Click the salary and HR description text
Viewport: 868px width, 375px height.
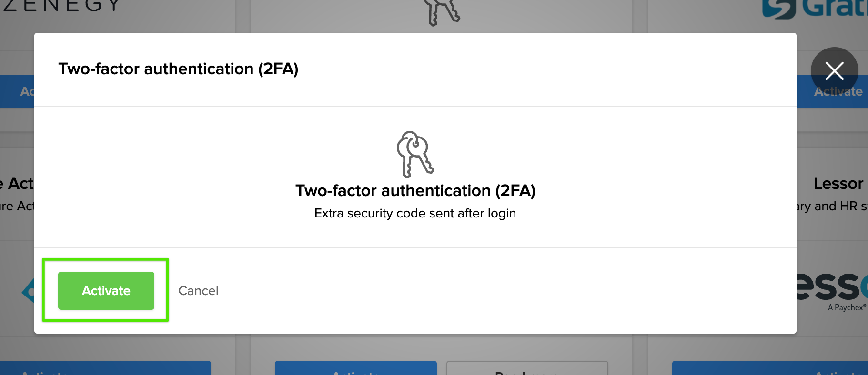(x=832, y=206)
